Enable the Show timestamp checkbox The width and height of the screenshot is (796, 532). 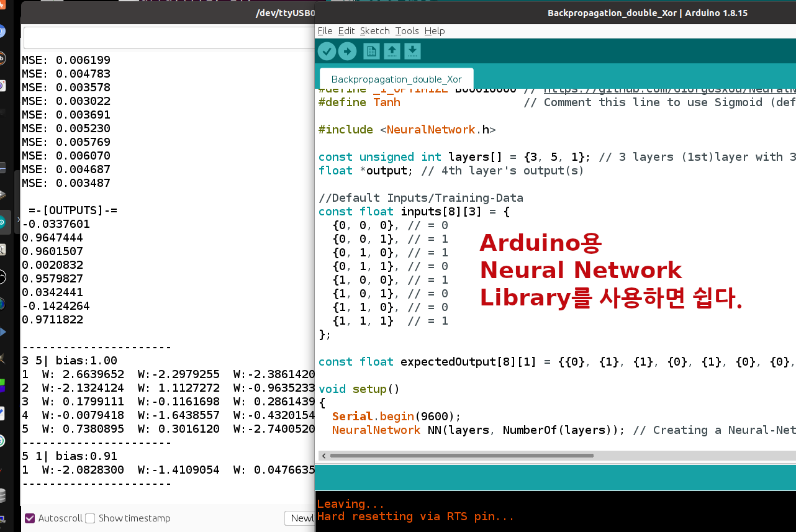(90, 518)
